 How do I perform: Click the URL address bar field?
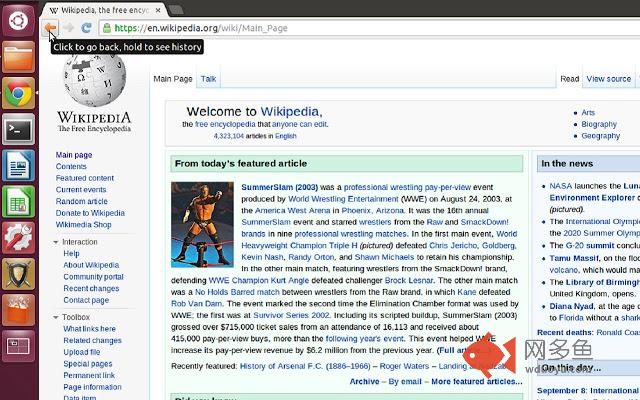pos(369,28)
